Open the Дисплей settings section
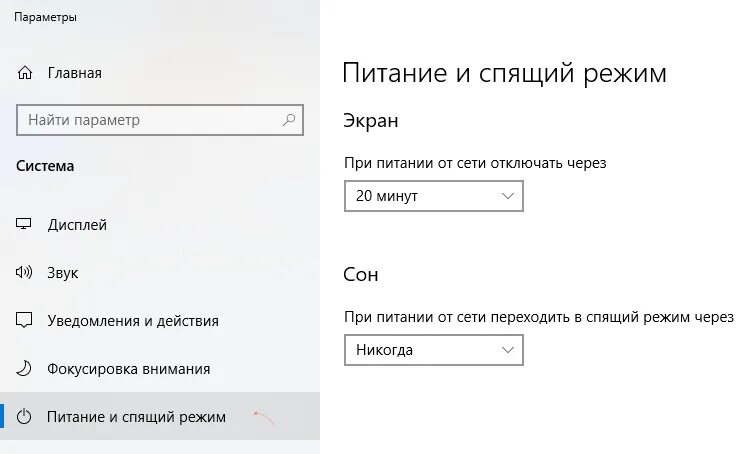The height and width of the screenshot is (454, 743). [77, 225]
